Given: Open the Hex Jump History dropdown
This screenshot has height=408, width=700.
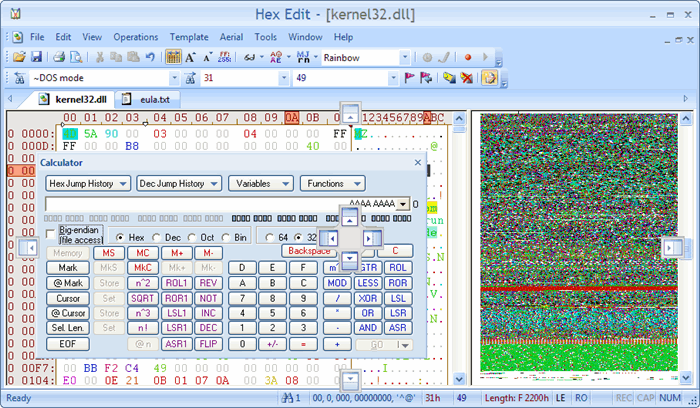Looking at the screenshot, I should 88,183.
